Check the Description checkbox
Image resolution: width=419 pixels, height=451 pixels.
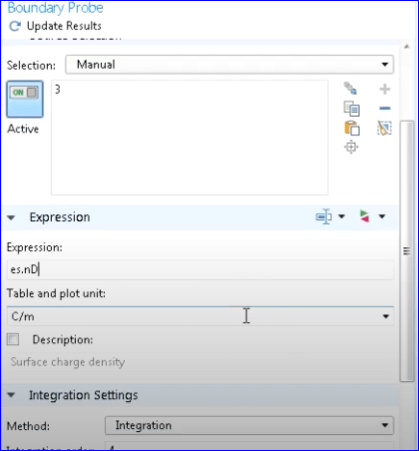coord(13,340)
